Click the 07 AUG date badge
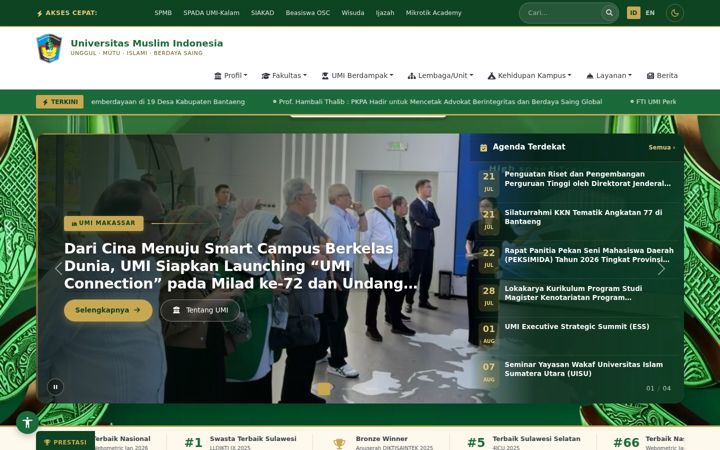 (x=489, y=372)
